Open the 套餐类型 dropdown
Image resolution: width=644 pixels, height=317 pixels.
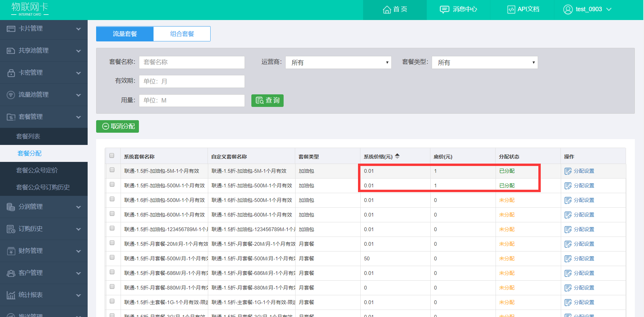(x=485, y=62)
